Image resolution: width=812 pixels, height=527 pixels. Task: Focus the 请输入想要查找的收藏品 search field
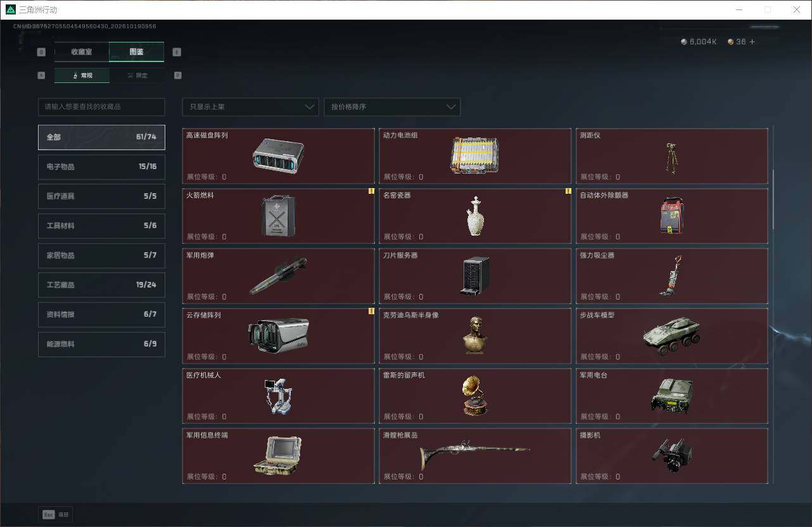click(101, 106)
